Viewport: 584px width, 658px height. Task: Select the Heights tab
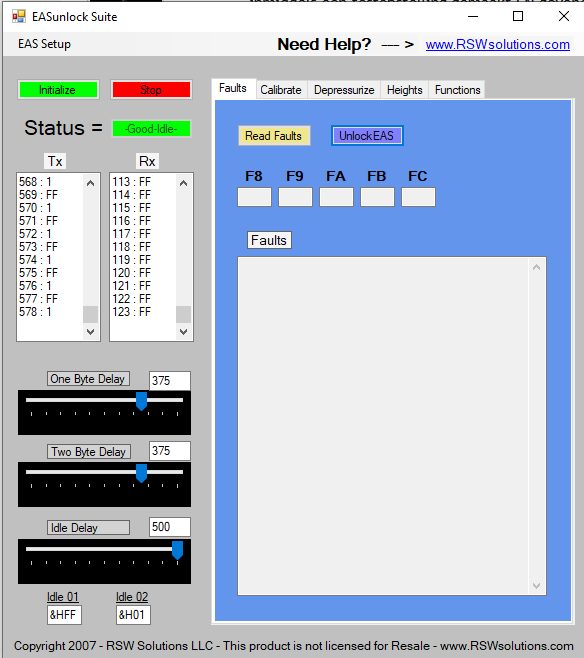coord(404,90)
